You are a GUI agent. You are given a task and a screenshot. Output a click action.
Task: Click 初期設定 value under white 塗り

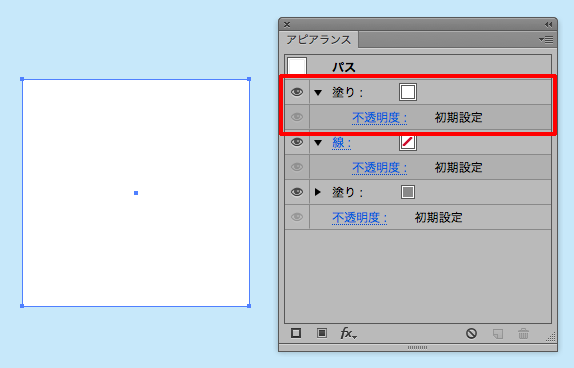pos(458,118)
